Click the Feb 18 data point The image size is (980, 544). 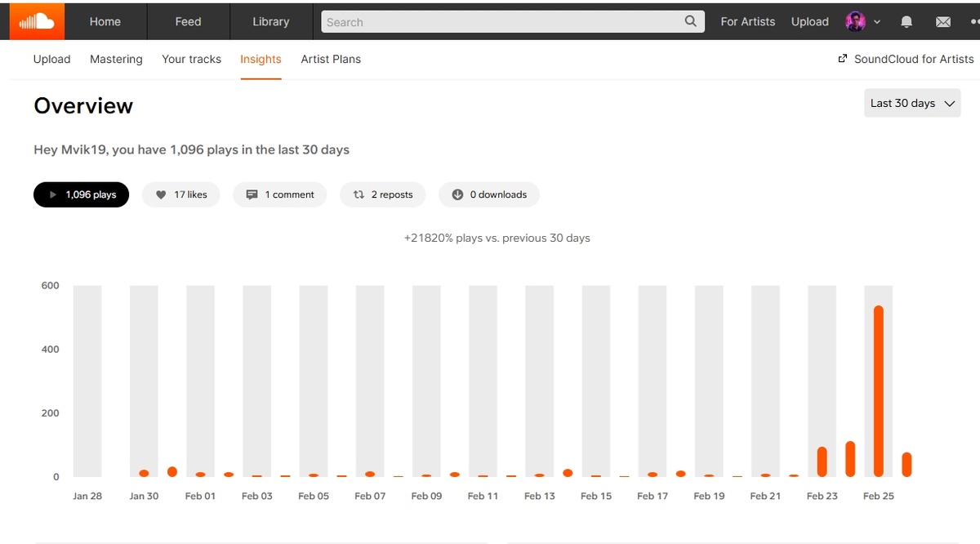pyautogui.click(x=680, y=474)
